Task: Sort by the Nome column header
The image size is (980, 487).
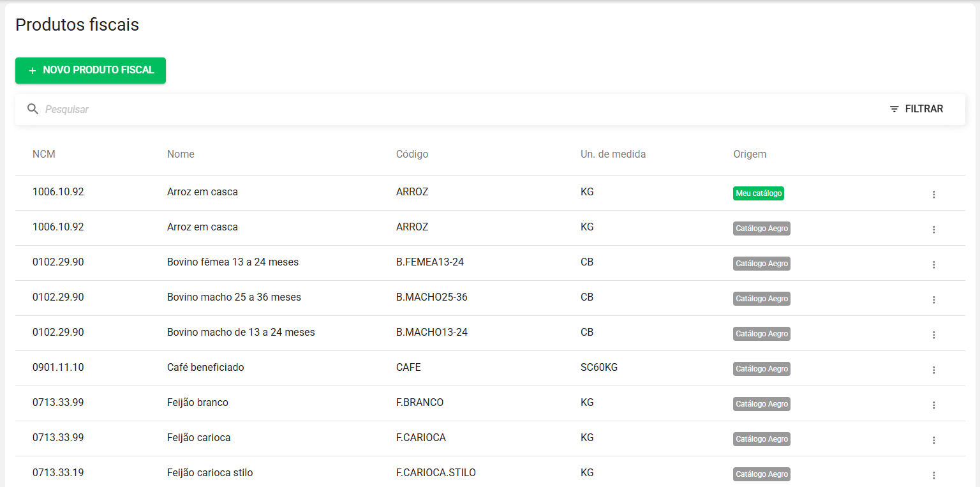Action: pos(181,154)
